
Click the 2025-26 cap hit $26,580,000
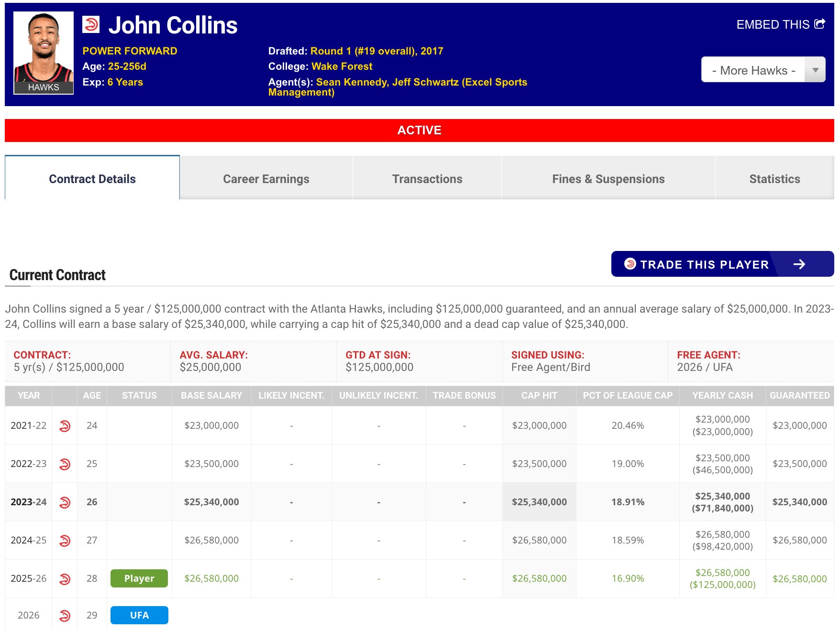click(539, 578)
